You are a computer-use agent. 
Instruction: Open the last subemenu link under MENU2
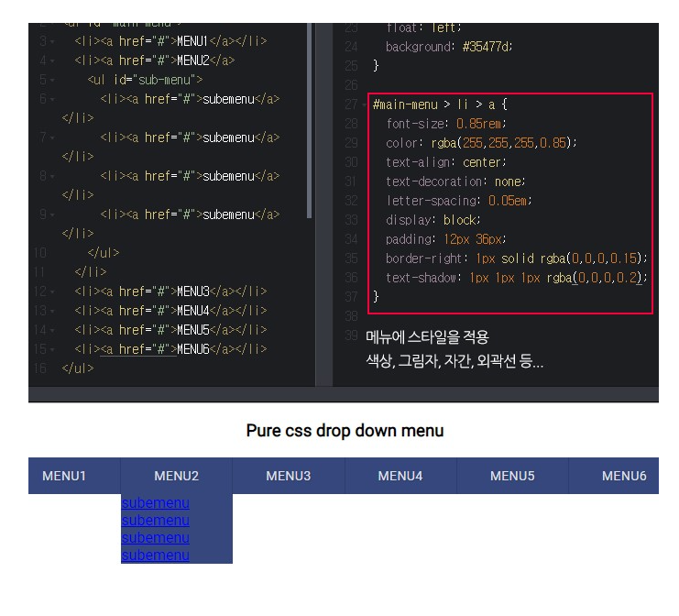pyautogui.click(x=156, y=555)
